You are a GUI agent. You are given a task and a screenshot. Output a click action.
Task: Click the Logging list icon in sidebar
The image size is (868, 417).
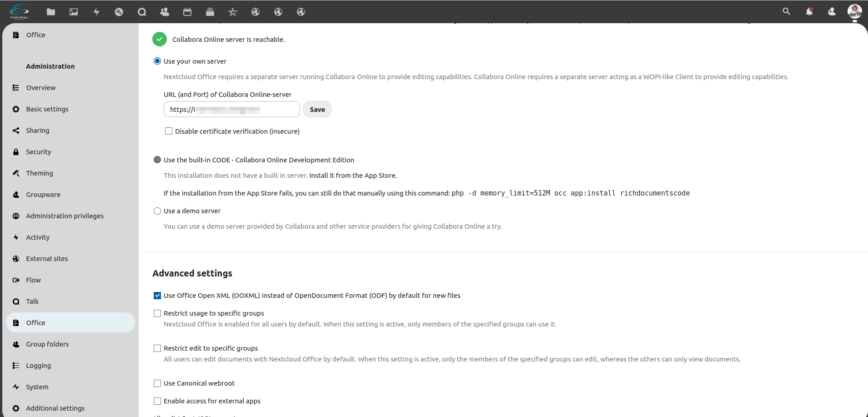[x=16, y=366]
